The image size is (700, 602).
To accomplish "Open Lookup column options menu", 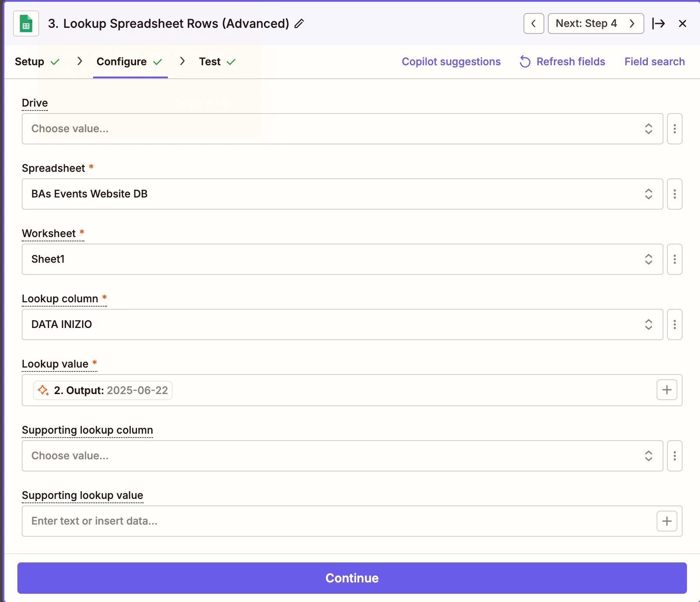I will coord(674,324).
